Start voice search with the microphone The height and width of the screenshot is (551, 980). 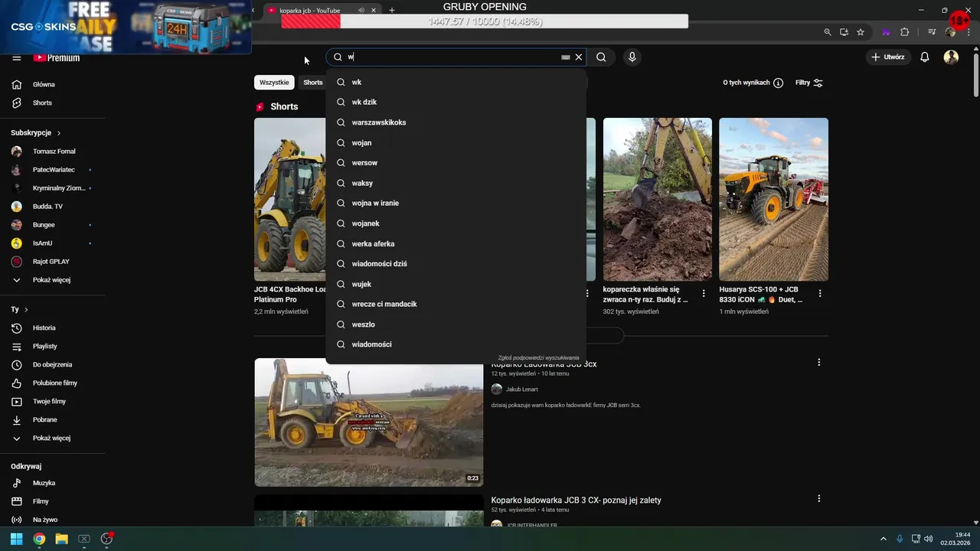coord(632,57)
